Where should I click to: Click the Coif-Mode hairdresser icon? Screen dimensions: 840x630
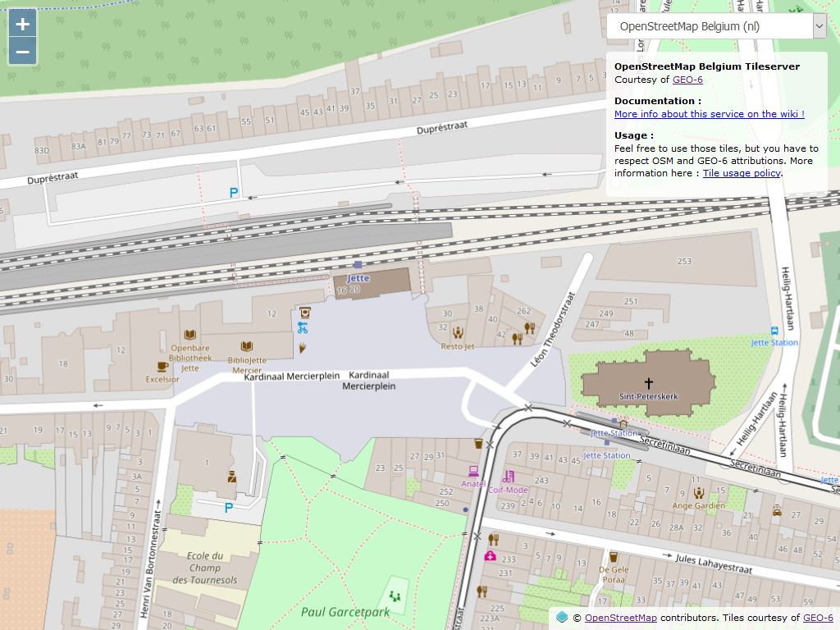click(x=509, y=477)
